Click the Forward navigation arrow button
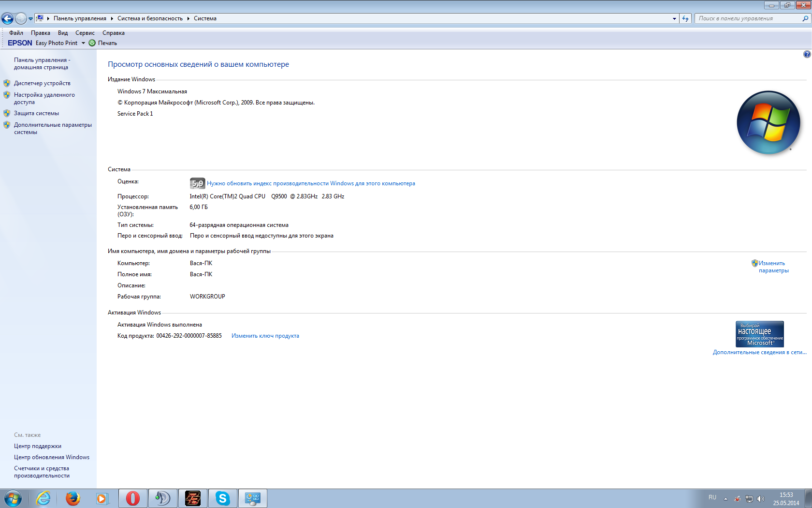Viewport: 812px width, 508px height. pos(21,18)
